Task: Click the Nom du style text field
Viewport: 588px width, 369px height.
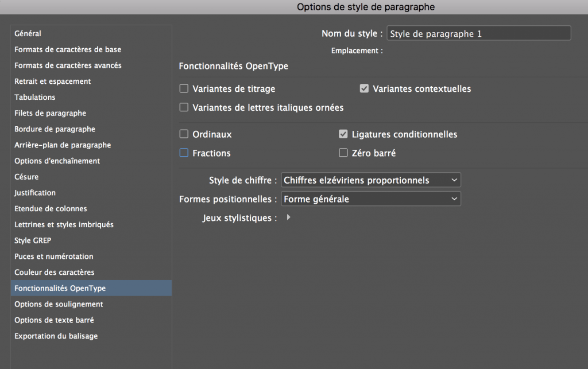Action: click(479, 34)
